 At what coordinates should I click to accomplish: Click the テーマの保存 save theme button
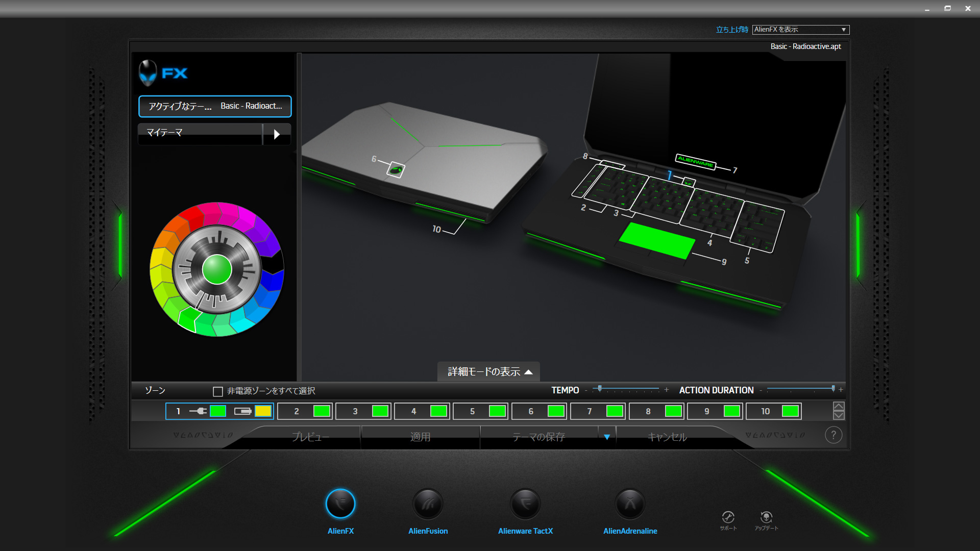[538, 437]
